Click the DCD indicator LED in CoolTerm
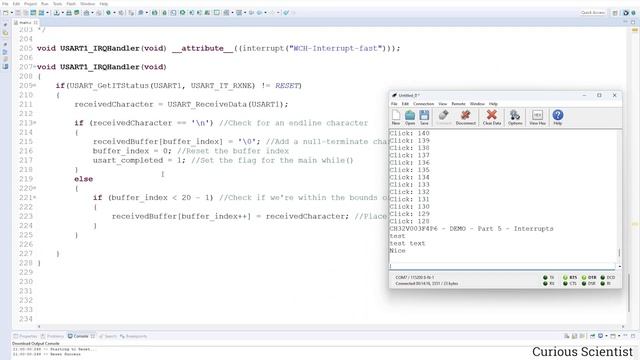Image resolution: width=640 pixels, height=360 pixels. pos(603,278)
